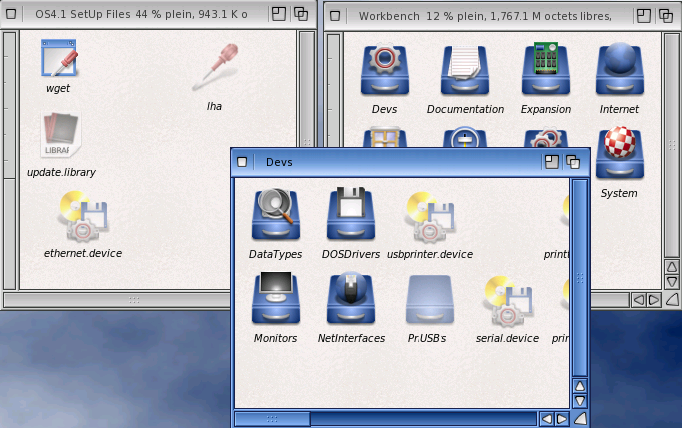
Task: Click Devs window scroll up arrow
Action: [580, 386]
